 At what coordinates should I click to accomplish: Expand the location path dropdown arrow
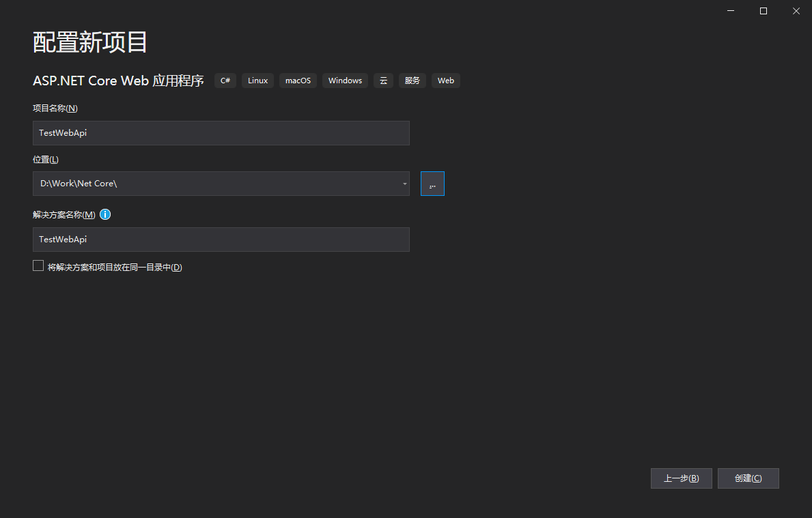pyautogui.click(x=404, y=184)
